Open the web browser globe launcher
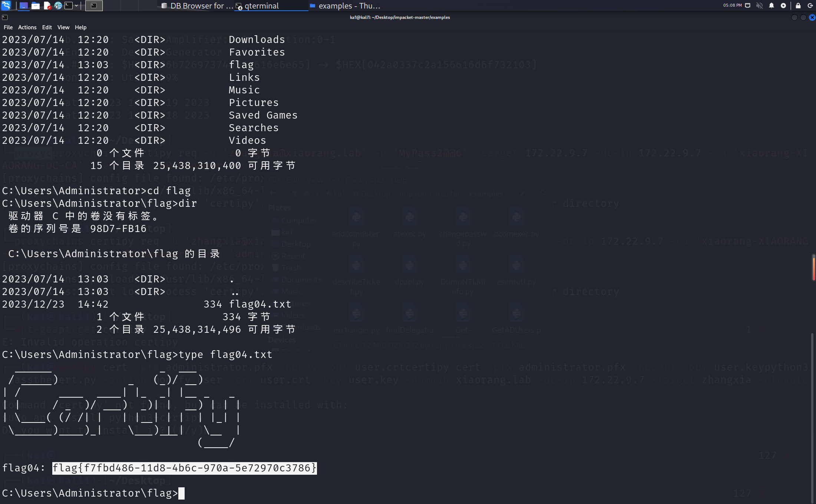This screenshot has height=504, width=816. pyautogui.click(x=58, y=6)
